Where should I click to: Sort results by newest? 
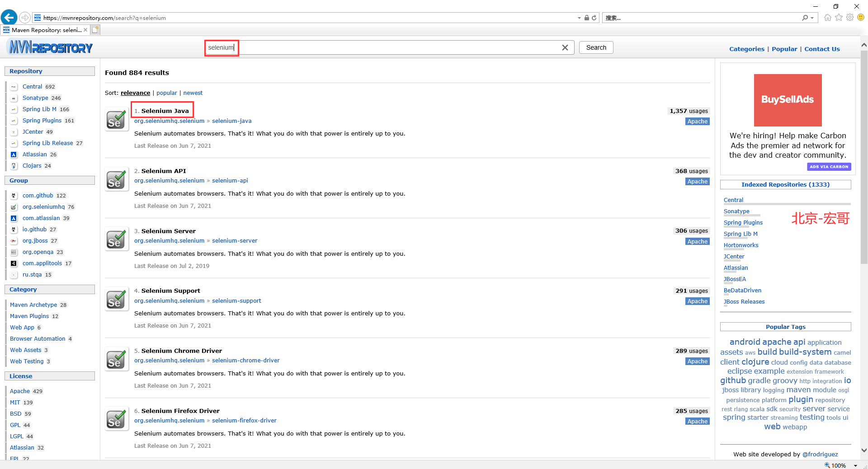(x=193, y=93)
